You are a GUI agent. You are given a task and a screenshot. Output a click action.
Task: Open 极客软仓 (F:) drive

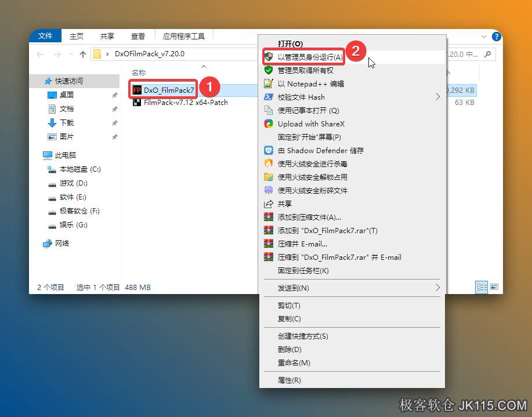[x=75, y=211]
